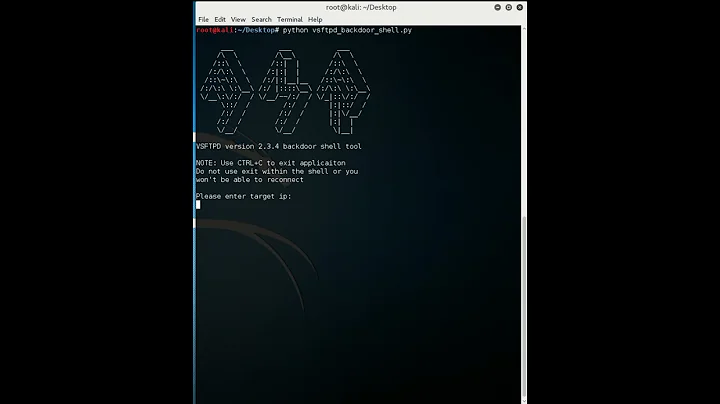The width and height of the screenshot is (720, 404).
Task: Click the terminal cursor block below prompt
Action: tap(198, 205)
